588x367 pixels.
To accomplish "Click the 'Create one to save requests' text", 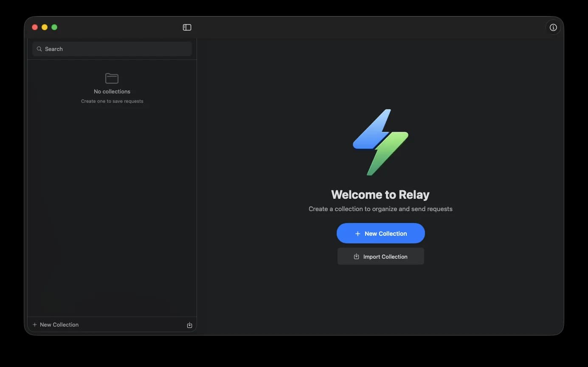I will coord(112,101).
